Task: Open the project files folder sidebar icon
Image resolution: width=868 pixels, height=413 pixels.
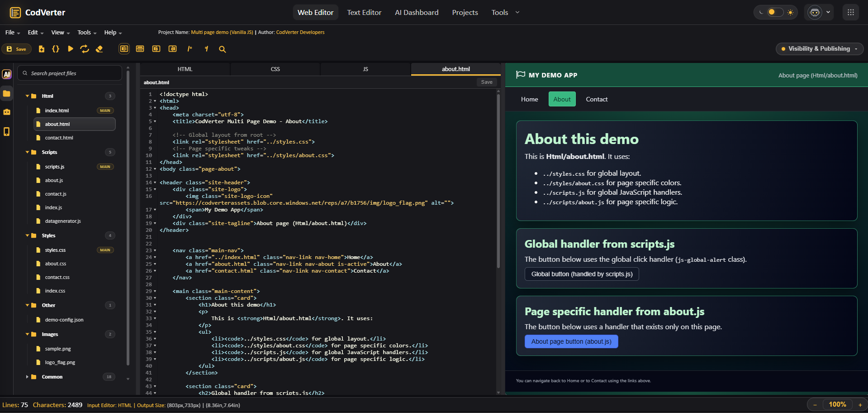Action: (x=7, y=94)
